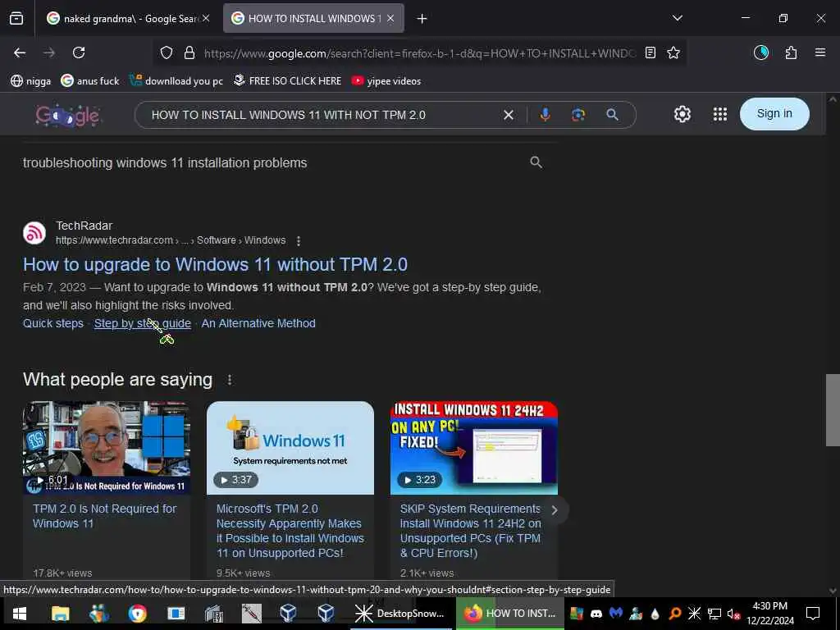Open the Malwarebytes tray icon
Viewport: 840px width, 630px height.
616,613
